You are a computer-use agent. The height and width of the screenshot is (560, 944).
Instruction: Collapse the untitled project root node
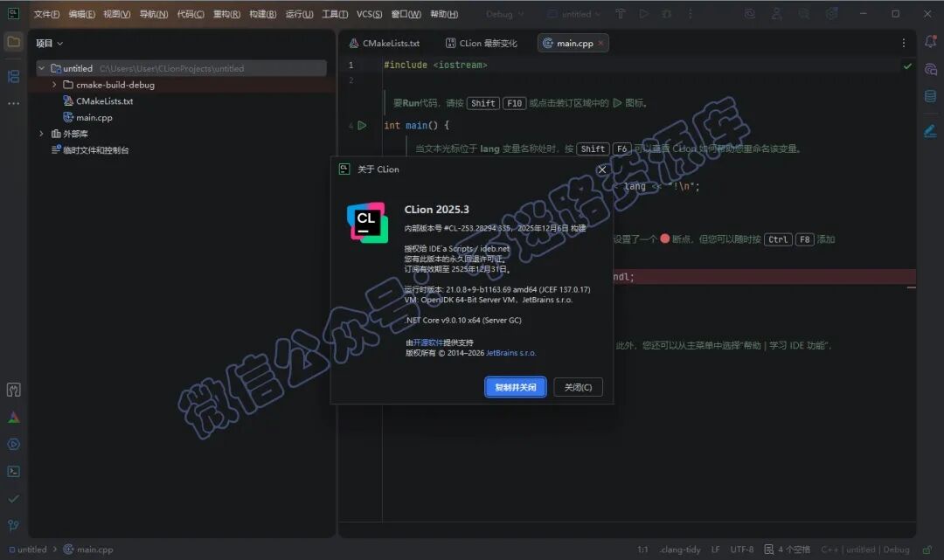point(42,68)
